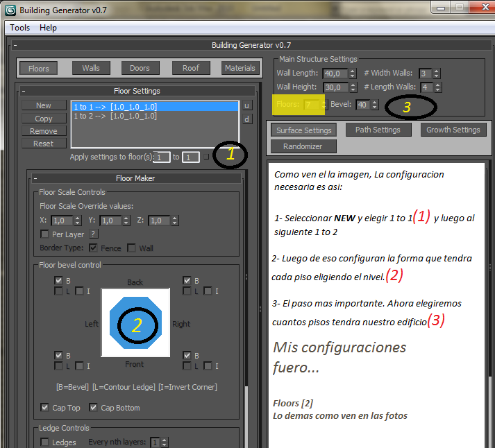Collapse the Floor Maker rollout
Viewport: 495px width, 448px height.
click(33, 178)
